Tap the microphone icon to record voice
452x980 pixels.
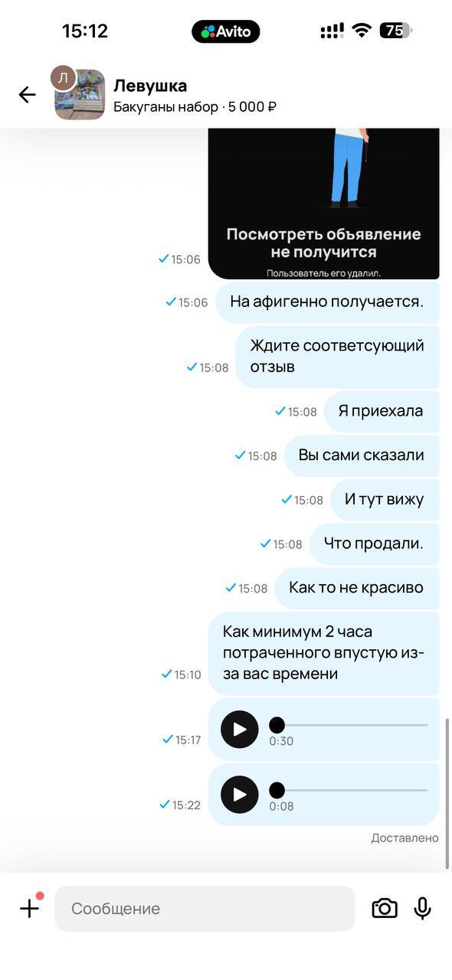click(x=422, y=908)
